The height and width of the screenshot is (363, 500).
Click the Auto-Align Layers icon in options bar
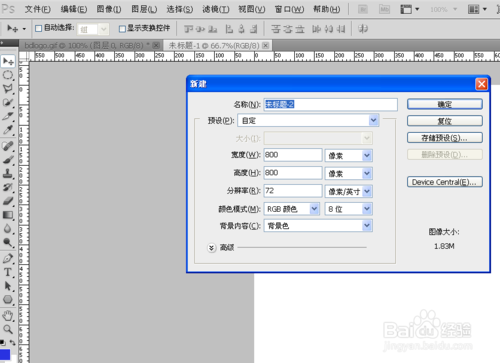coord(363,29)
